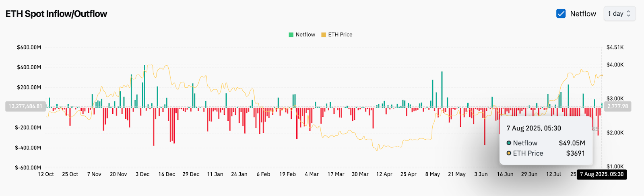The width and height of the screenshot is (644, 196).
Task: Select the 8 May date axis label
Action: point(432,174)
